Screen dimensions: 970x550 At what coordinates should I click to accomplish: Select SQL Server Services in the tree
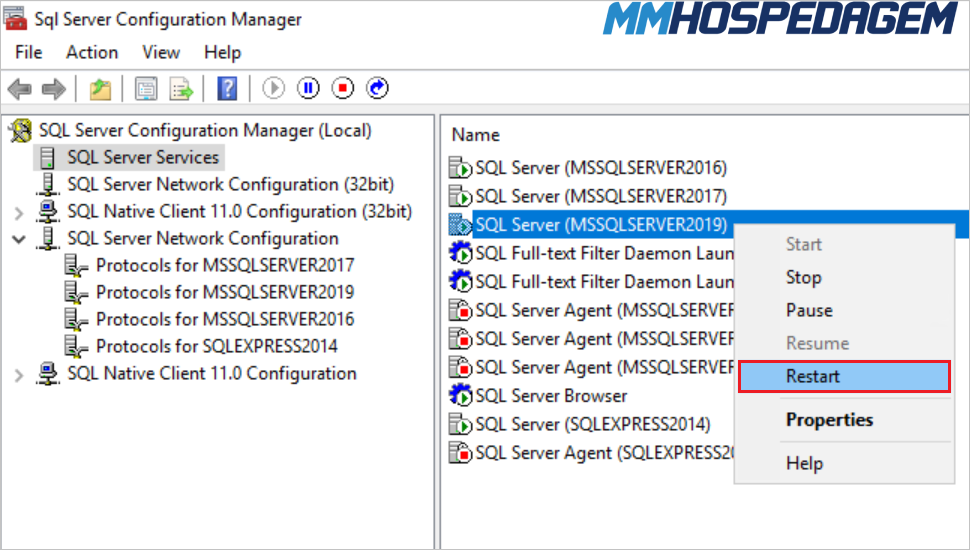pos(143,157)
